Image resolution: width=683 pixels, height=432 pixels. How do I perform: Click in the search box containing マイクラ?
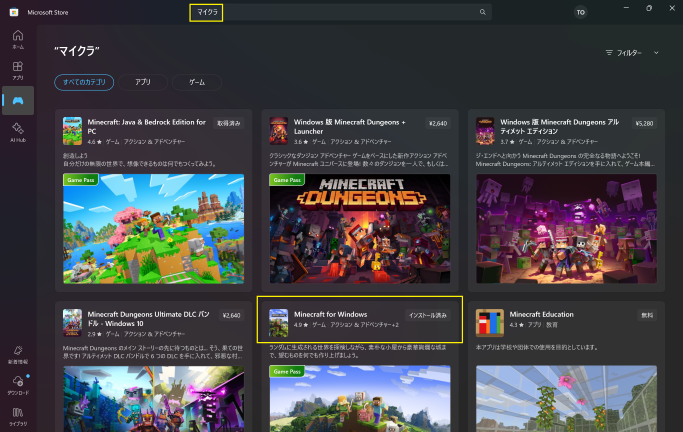coord(340,13)
